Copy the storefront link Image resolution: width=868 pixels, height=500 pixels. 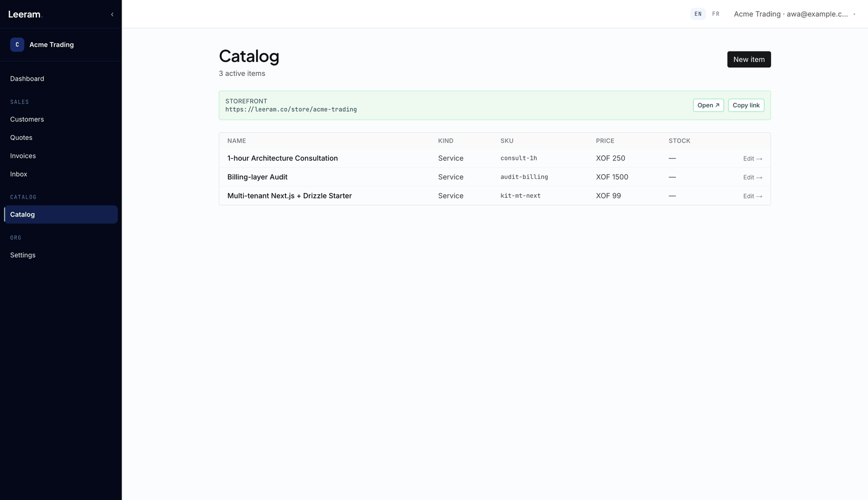746,105
